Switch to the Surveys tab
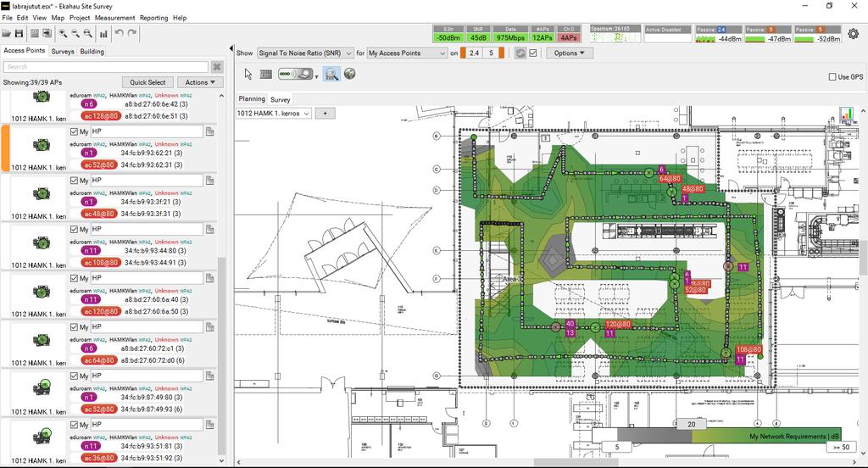The image size is (868, 468). tap(63, 51)
